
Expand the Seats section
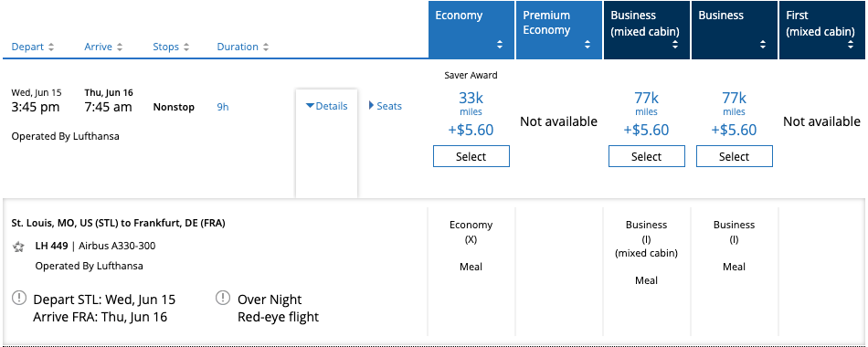click(x=386, y=106)
